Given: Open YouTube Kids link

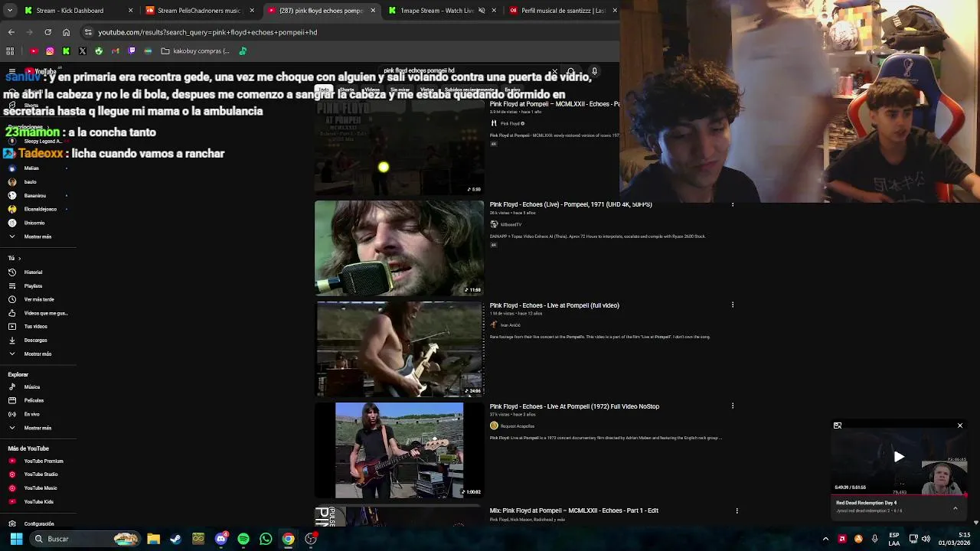Looking at the screenshot, I should coord(38,502).
